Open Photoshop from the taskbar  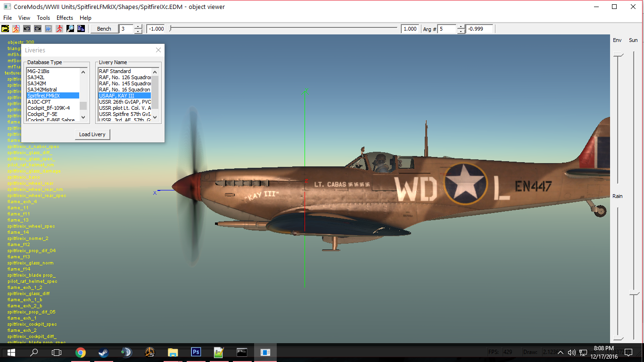click(196, 352)
